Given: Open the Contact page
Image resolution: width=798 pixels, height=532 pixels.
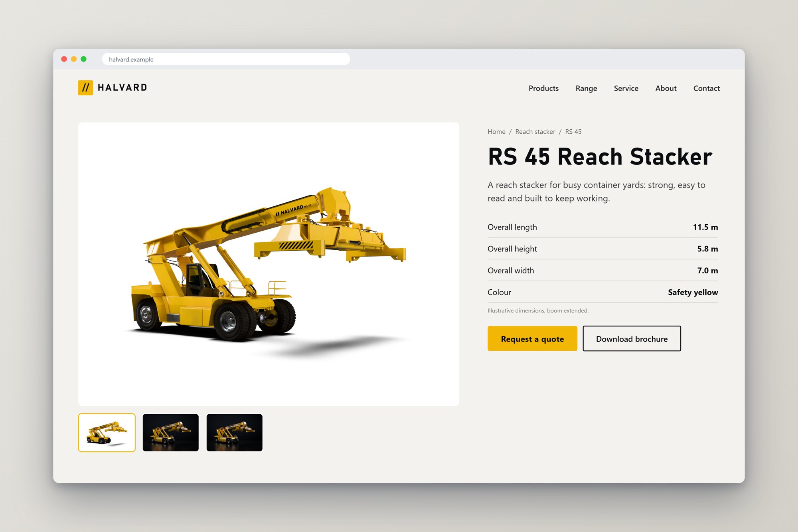Looking at the screenshot, I should 706,88.
